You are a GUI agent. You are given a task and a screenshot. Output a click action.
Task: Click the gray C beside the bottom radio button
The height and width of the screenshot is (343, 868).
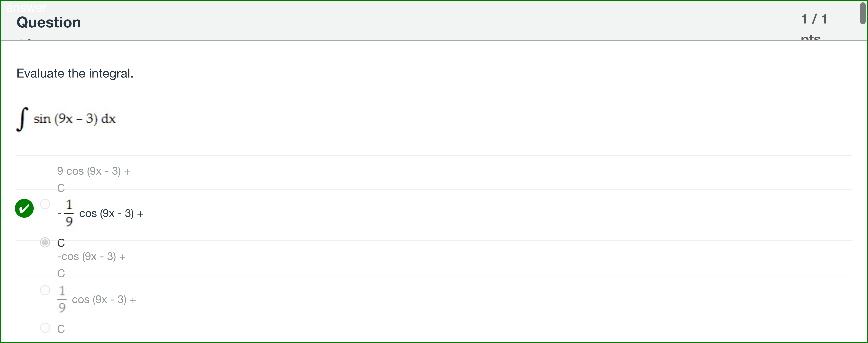tap(61, 329)
